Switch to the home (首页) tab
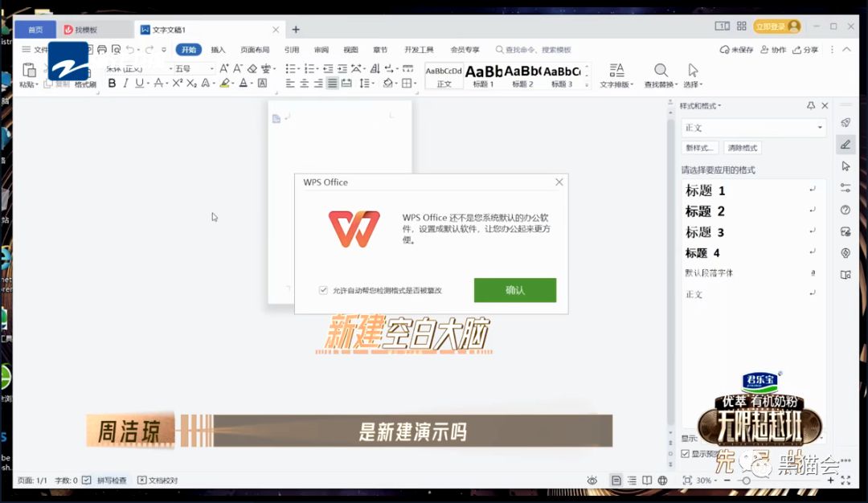Screen dimensions: 868x503 [35, 30]
